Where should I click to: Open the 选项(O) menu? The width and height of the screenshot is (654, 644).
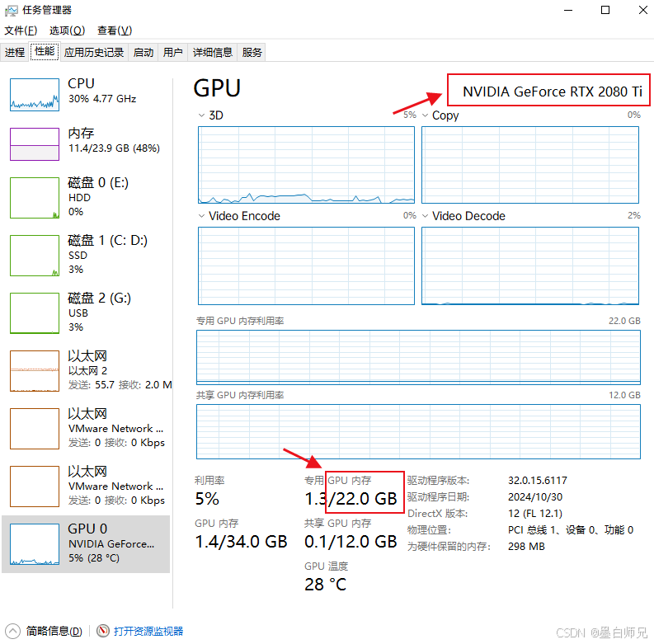(x=67, y=31)
